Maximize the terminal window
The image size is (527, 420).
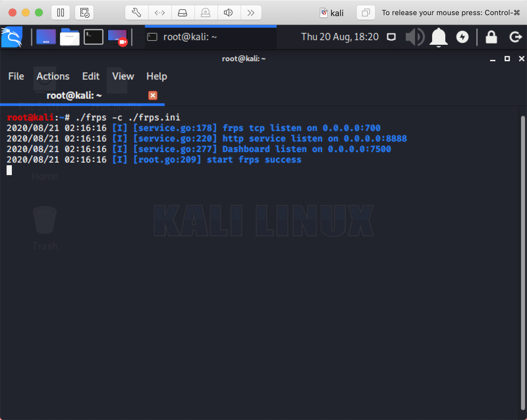(x=507, y=59)
